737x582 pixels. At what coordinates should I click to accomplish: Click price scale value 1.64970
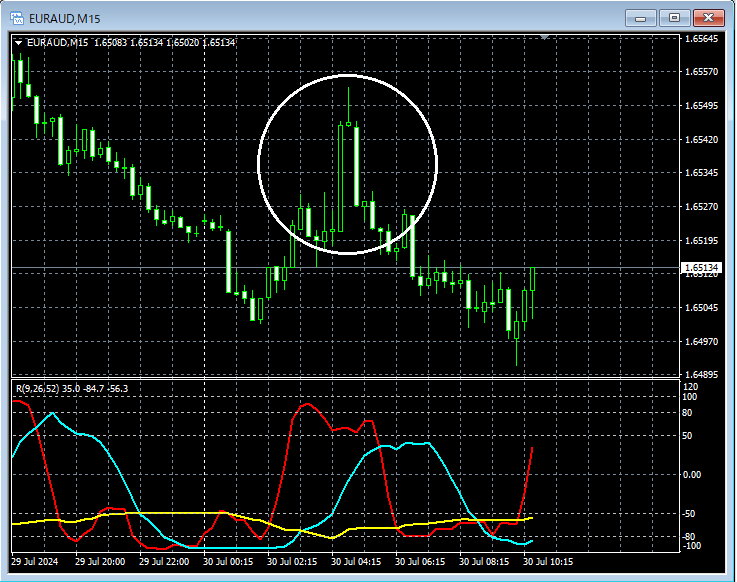pyautogui.click(x=701, y=341)
